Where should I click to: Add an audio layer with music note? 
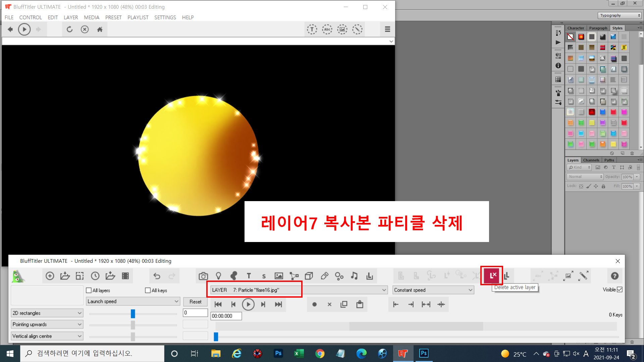(354, 276)
